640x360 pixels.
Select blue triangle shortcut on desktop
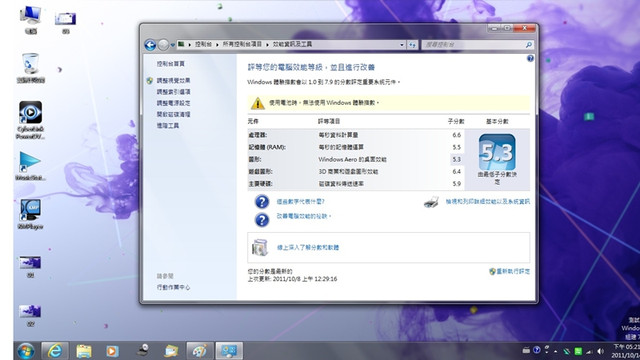click(30, 166)
